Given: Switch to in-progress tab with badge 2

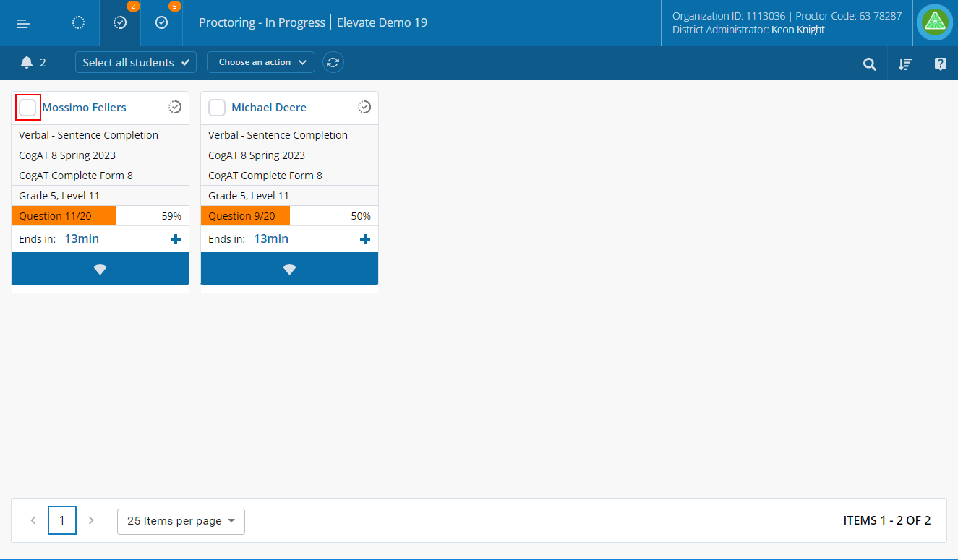Looking at the screenshot, I should tap(120, 22).
